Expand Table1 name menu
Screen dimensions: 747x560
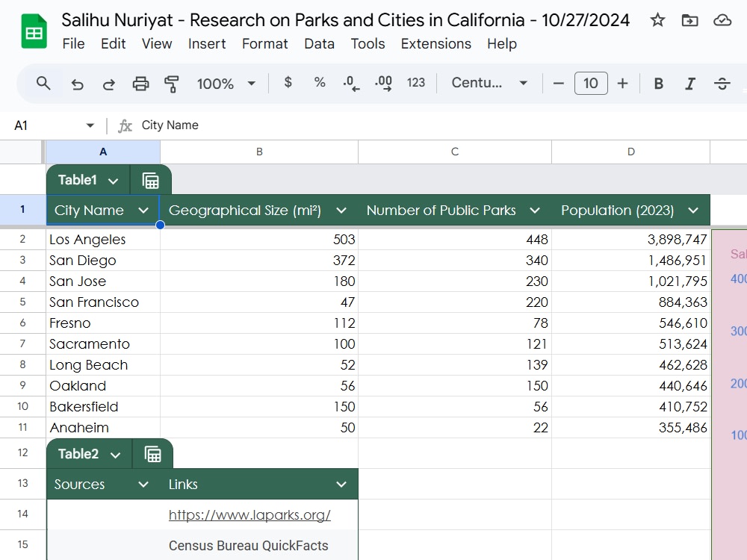113,181
